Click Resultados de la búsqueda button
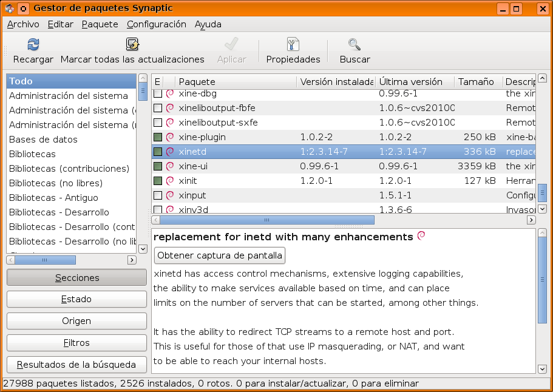The height and width of the screenshot is (392, 553). 76,365
